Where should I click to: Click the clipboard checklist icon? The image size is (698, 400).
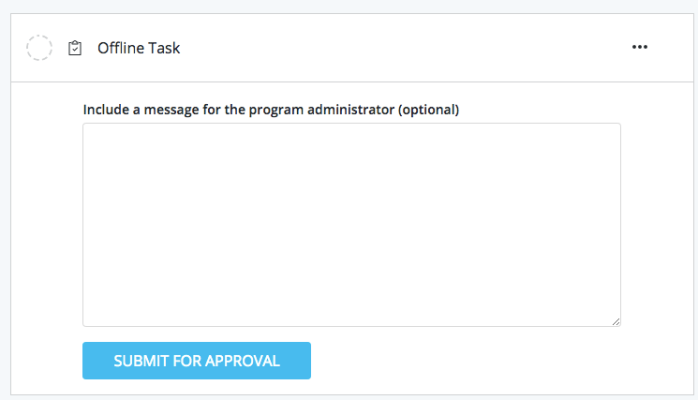75,48
